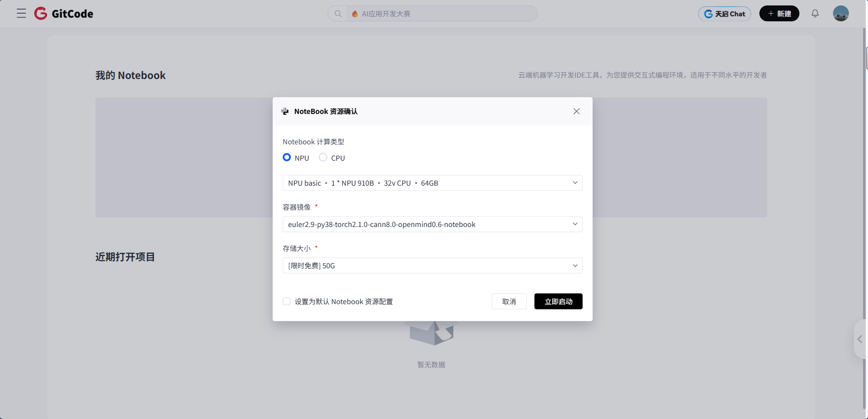Check set as default Notebook config
Viewport: 868px width, 419px height.
[287, 301]
